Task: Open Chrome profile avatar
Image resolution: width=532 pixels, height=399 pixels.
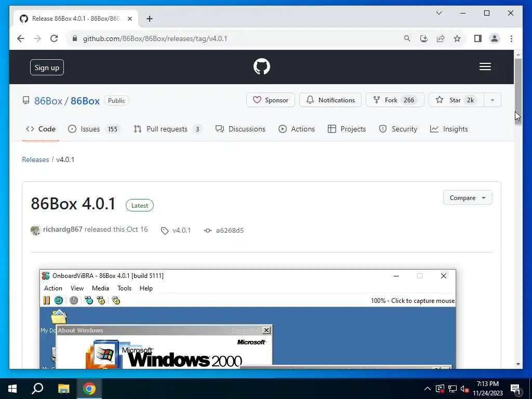Action: pos(495,38)
